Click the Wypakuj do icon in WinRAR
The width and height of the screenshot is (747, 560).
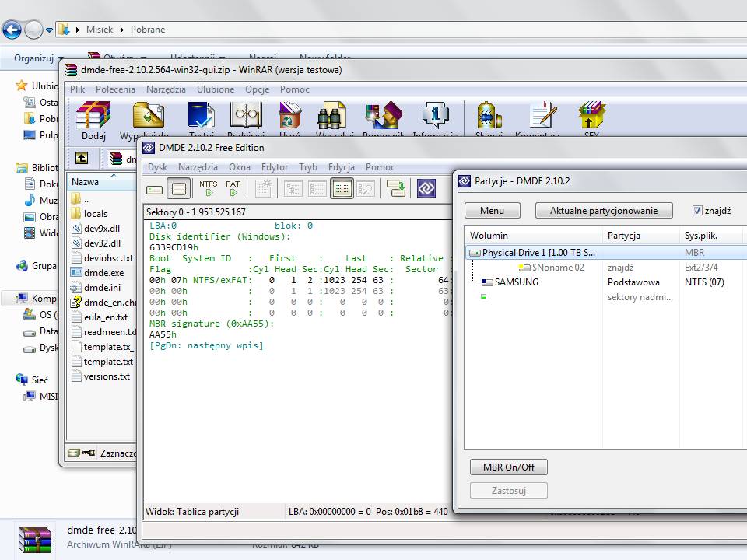coord(148,115)
